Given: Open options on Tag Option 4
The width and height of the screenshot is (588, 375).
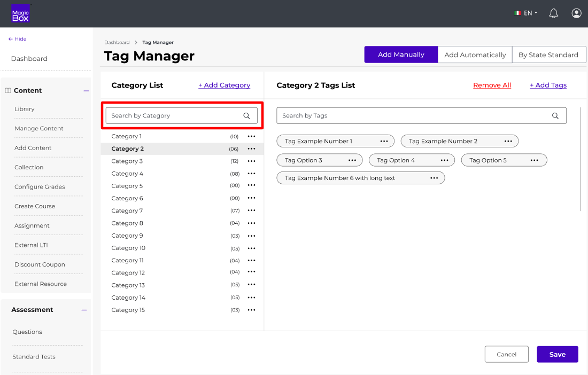Looking at the screenshot, I should (444, 160).
